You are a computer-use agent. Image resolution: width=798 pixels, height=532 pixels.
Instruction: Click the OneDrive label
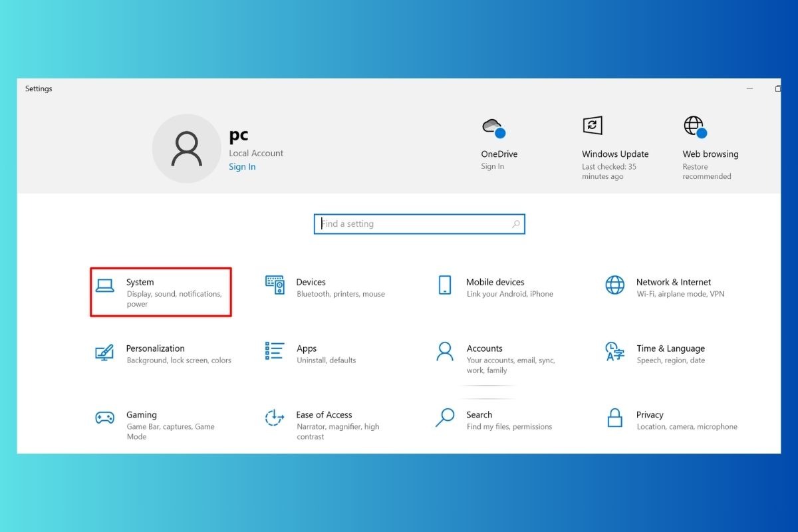tap(499, 154)
